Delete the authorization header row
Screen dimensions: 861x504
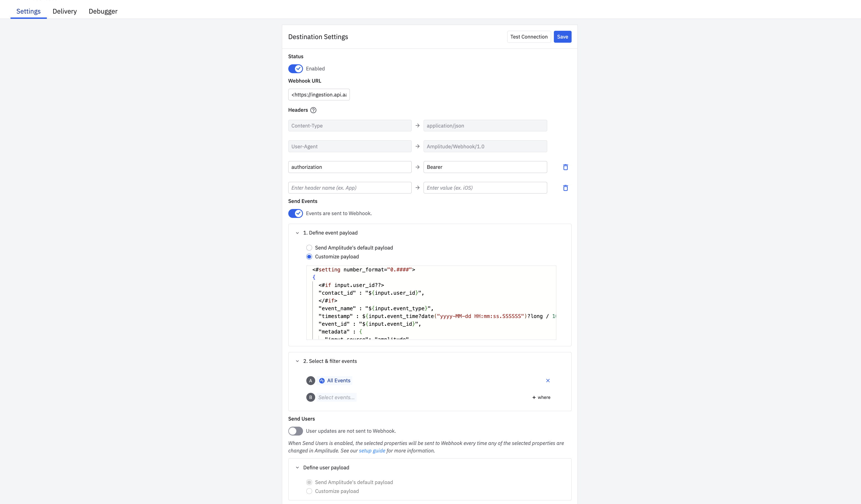pyautogui.click(x=565, y=167)
